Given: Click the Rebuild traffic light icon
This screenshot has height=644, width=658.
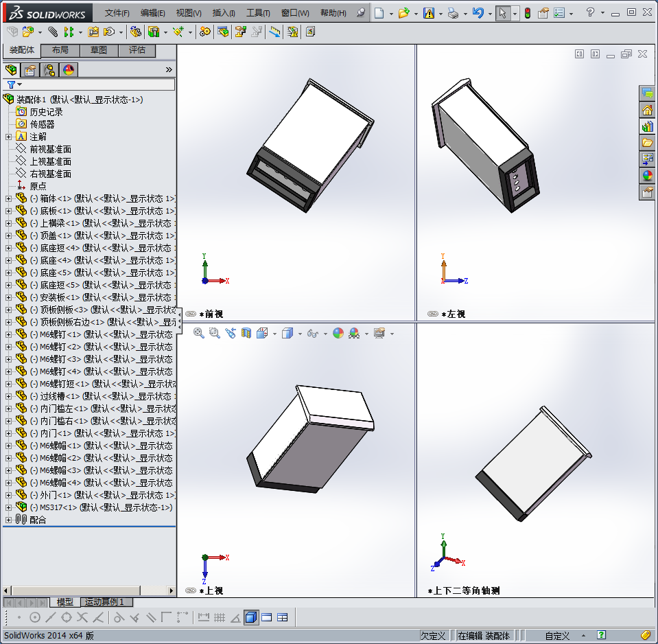Looking at the screenshot, I should click(x=528, y=13).
